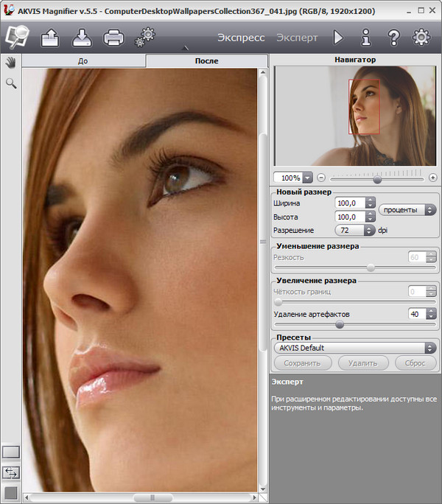
Task: Open help with the question mark icon
Action: (x=393, y=37)
